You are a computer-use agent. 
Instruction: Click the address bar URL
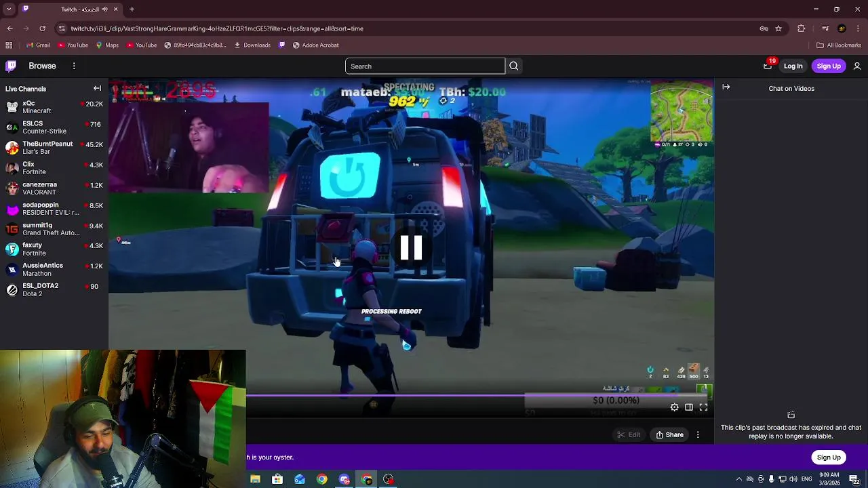[x=217, y=28]
